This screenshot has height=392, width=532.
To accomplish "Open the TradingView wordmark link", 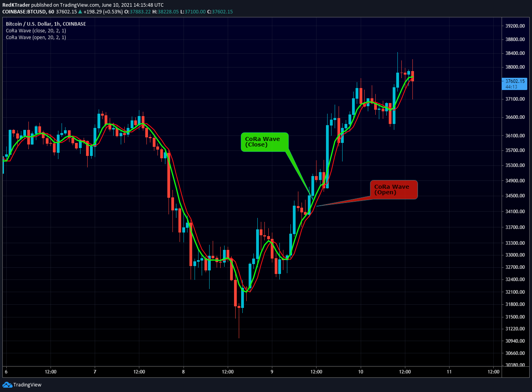I will (x=27, y=385).
